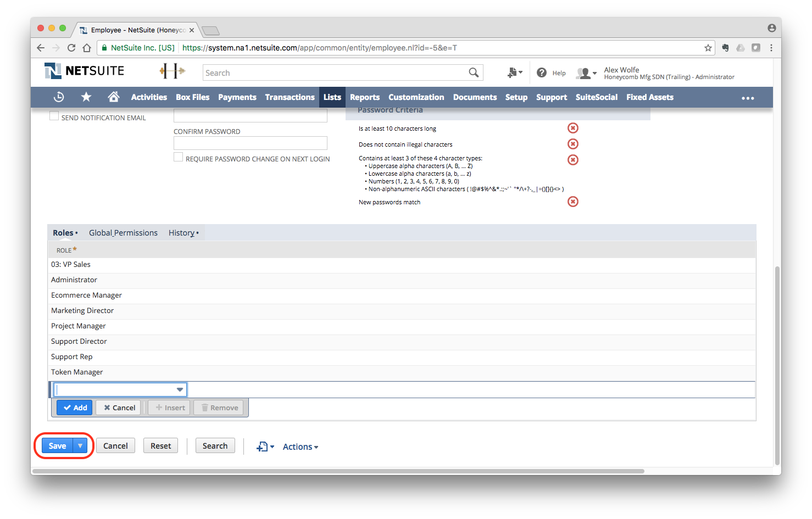Open the Payments menu
Image resolution: width=812 pixels, height=519 pixels.
(237, 97)
